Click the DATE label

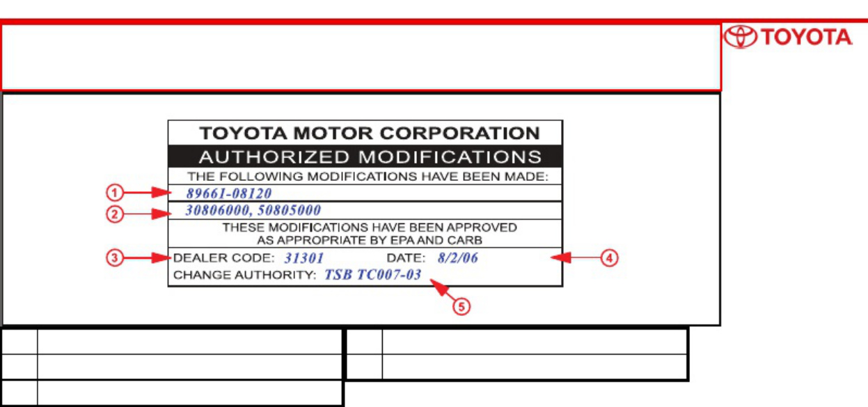tap(405, 257)
